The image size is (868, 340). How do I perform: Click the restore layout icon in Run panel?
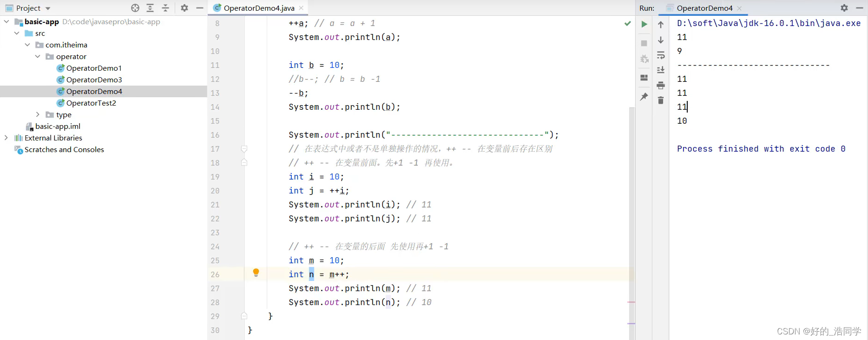(644, 78)
